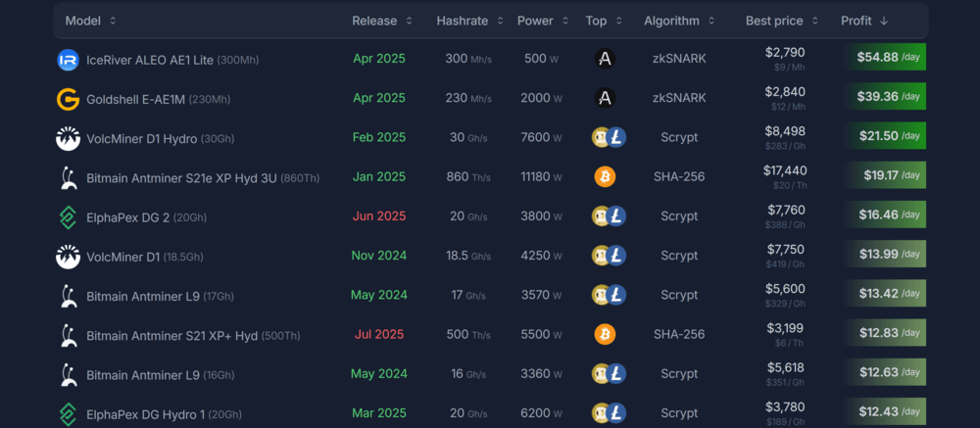Screen dimensions: 980x428
Task: Click the $39.36 /day profit badge
Action: point(887,97)
